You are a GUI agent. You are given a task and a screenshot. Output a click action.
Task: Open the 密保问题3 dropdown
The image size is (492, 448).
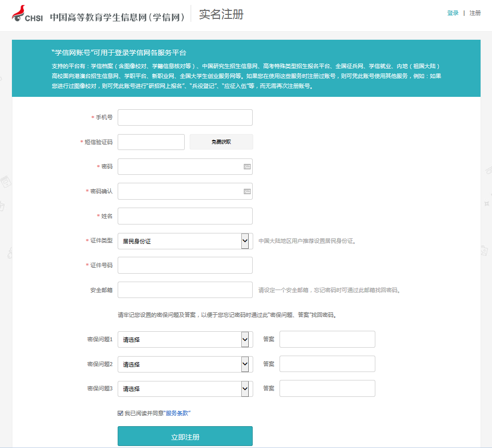click(x=185, y=389)
